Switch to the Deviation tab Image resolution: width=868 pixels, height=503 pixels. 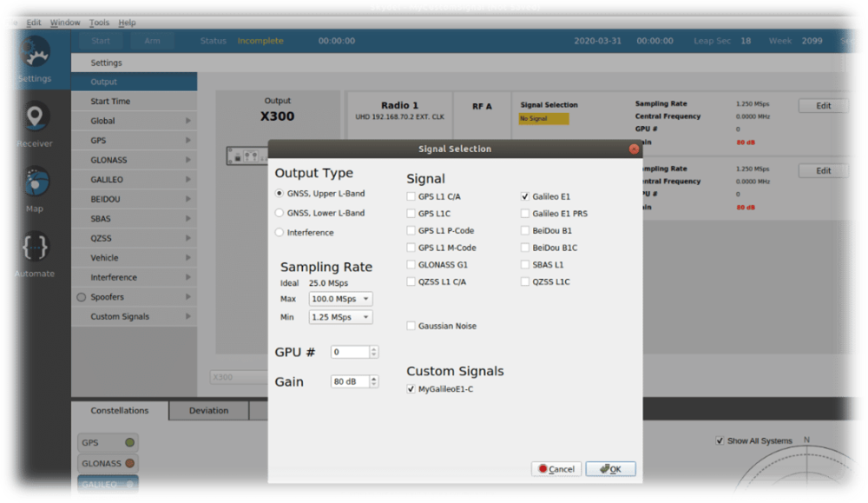[208, 410]
